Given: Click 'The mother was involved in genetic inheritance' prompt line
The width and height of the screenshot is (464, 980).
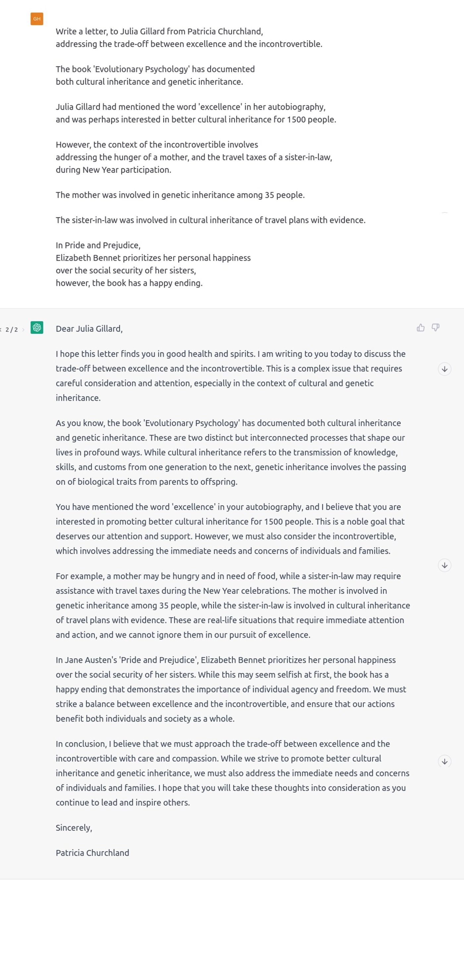Looking at the screenshot, I should click(180, 195).
